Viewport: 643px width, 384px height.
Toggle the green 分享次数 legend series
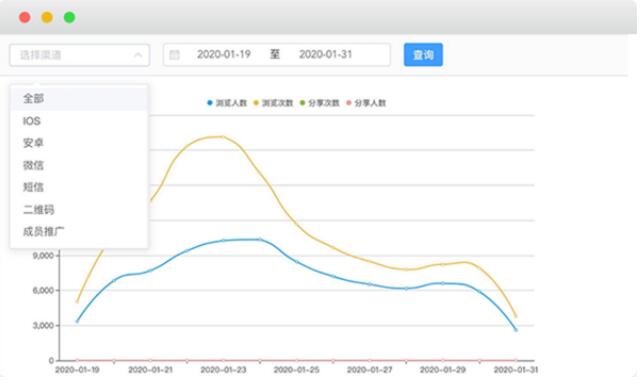click(x=319, y=103)
